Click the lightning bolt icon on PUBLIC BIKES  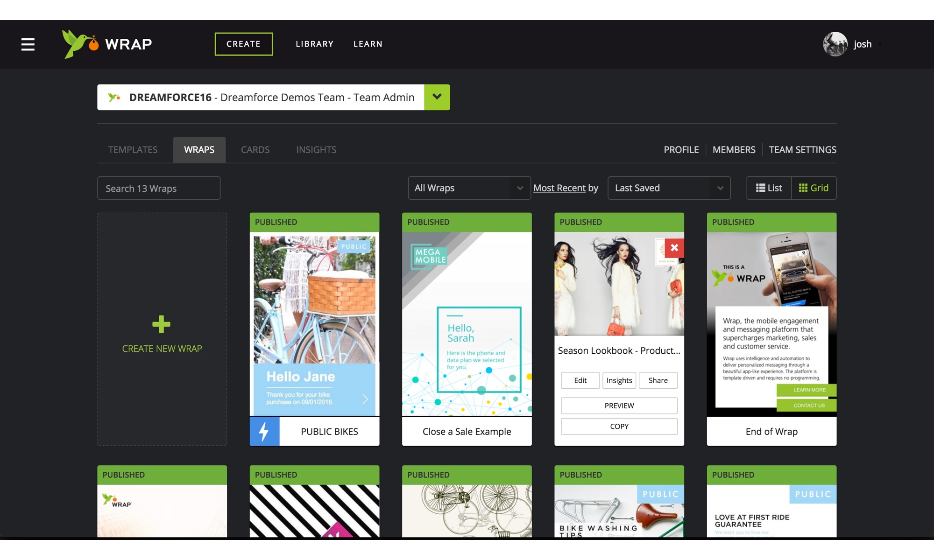pyautogui.click(x=264, y=431)
